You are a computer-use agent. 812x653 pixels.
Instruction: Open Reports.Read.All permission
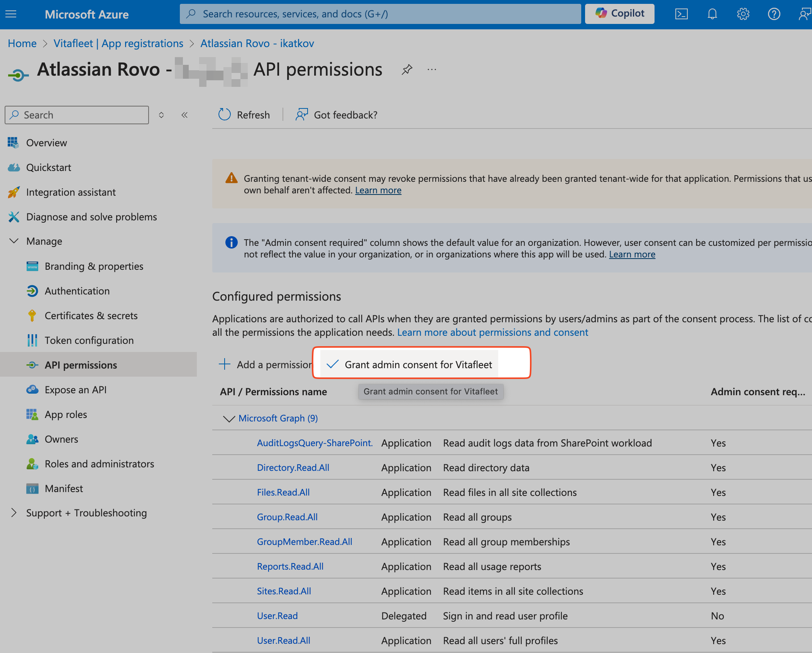tap(290, 567)
